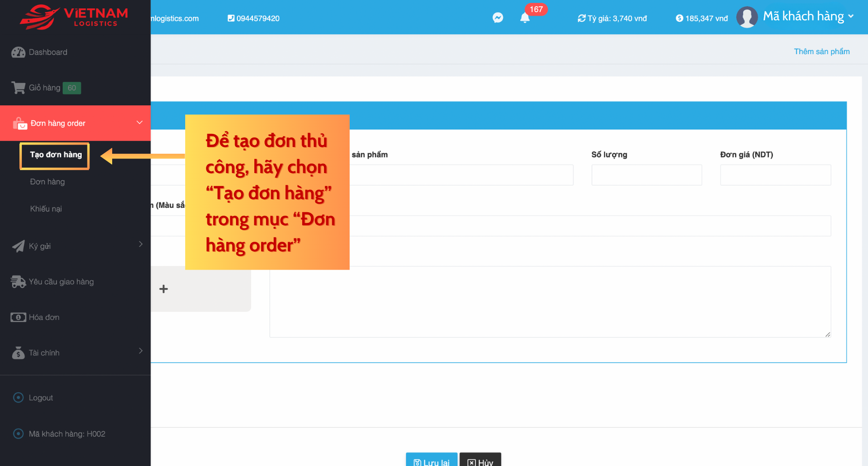Click the Tài chính money bag icon
The image size is (868, 466).
coord(18,352)
